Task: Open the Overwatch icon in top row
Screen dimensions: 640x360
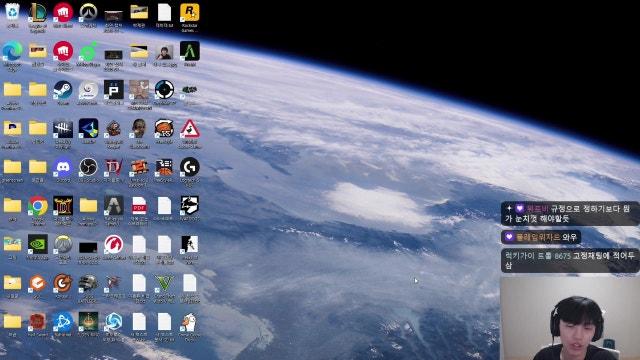Action: pyautogui.click(x=88, y=12)
